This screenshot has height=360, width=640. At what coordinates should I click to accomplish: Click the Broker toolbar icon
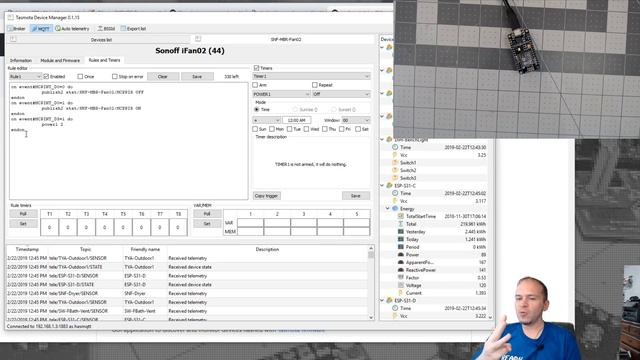[11, 29]
